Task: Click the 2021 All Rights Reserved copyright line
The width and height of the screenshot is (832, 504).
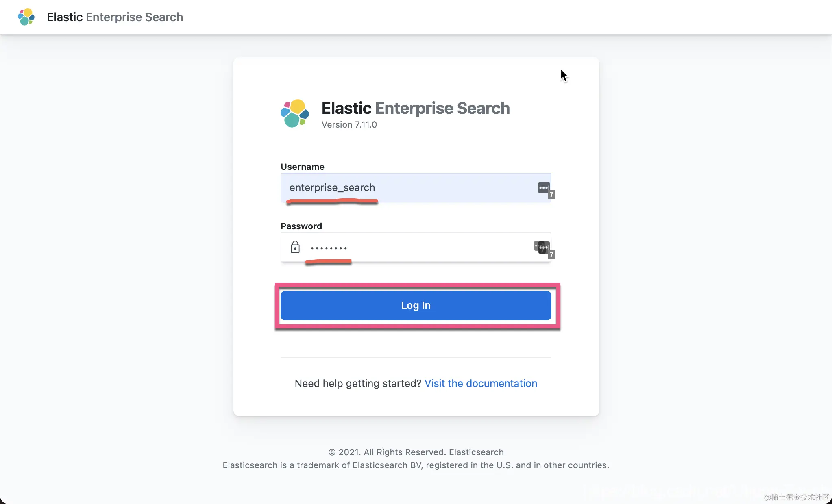Action: point(416,452)
